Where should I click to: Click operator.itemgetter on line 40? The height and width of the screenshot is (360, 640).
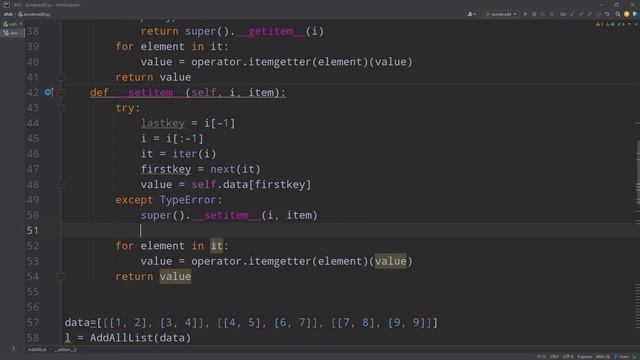point(251,62)
